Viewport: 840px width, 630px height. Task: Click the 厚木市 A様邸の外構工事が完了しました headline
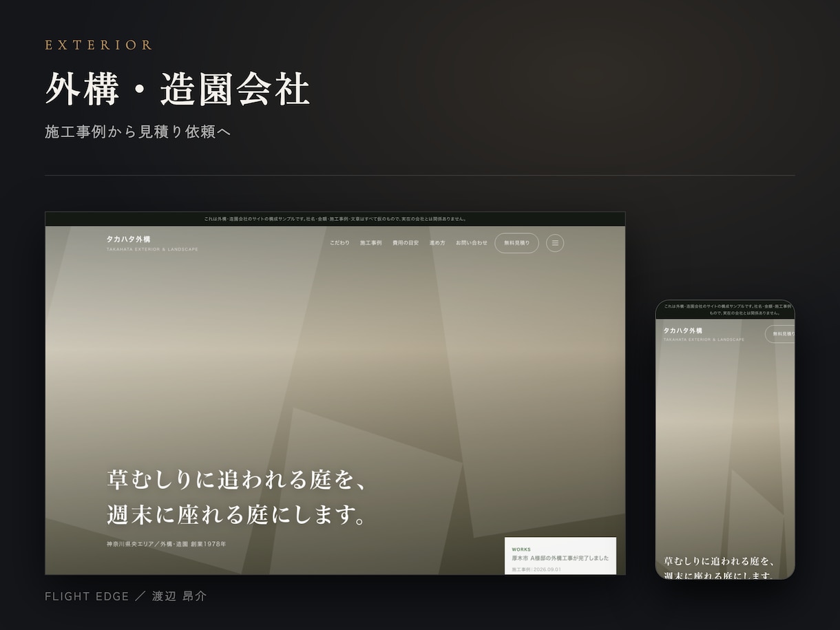(x=560, y=558)
